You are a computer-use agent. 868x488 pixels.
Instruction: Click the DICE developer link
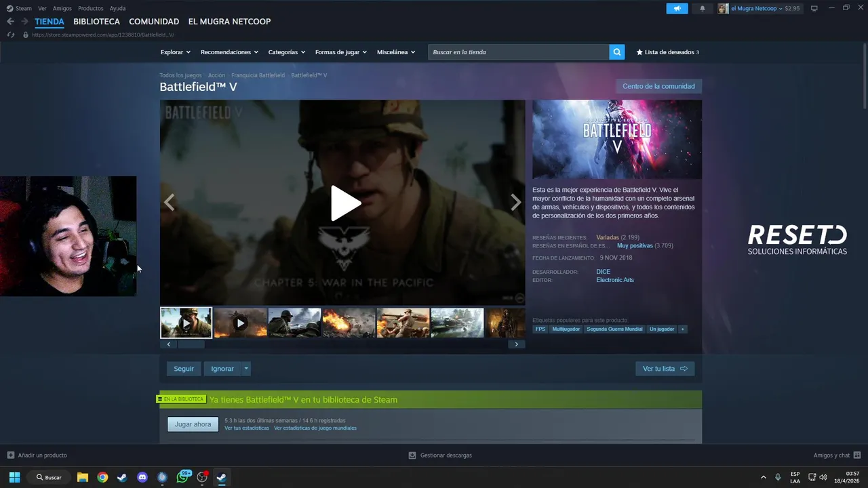point(603,272)
